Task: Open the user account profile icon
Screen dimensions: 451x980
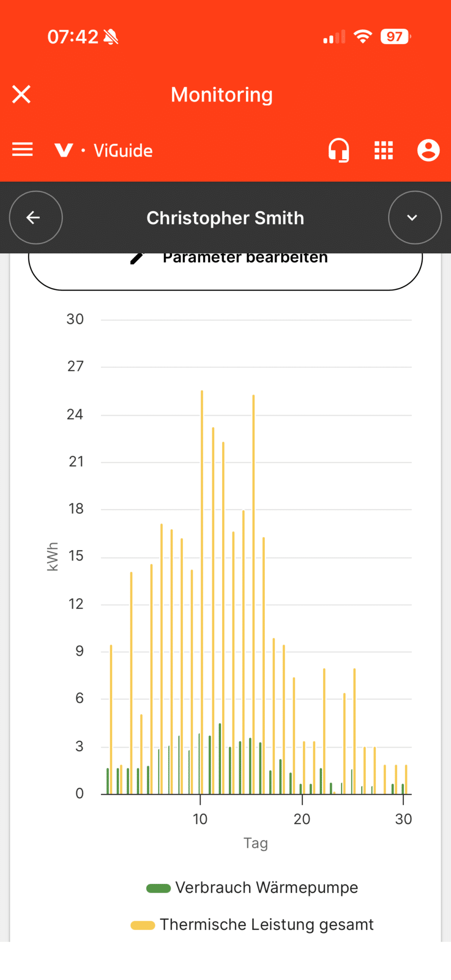Action: [x=428, y=150]
